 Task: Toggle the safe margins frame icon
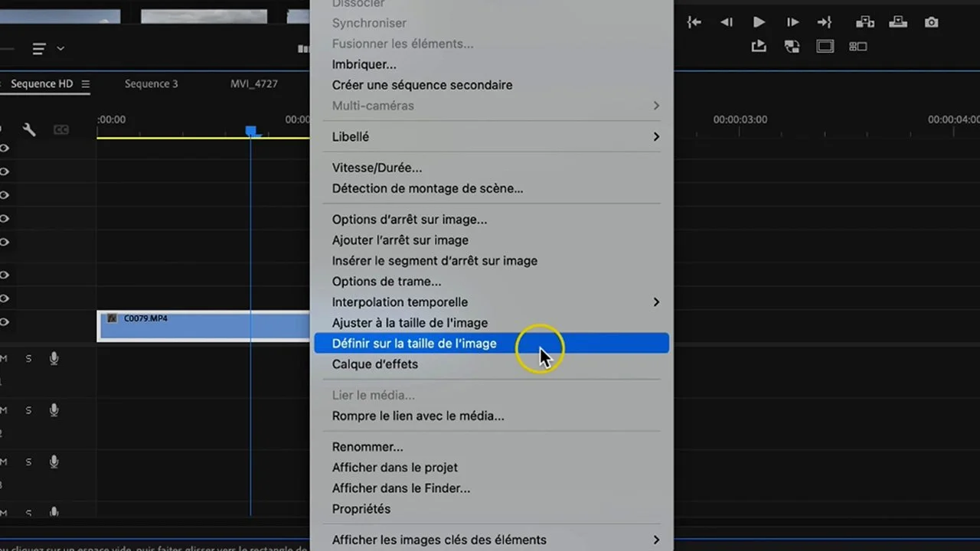point(825,47)
